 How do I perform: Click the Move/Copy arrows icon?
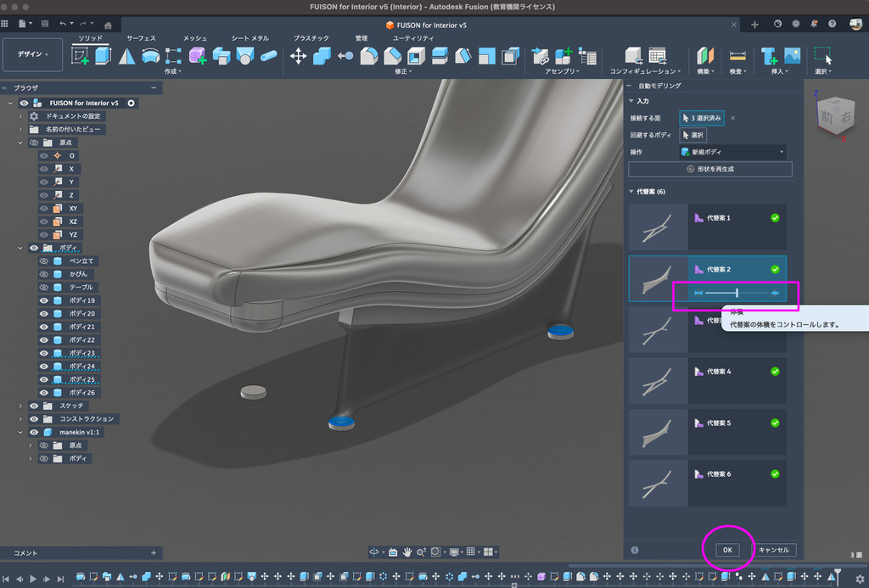[299, 56]
